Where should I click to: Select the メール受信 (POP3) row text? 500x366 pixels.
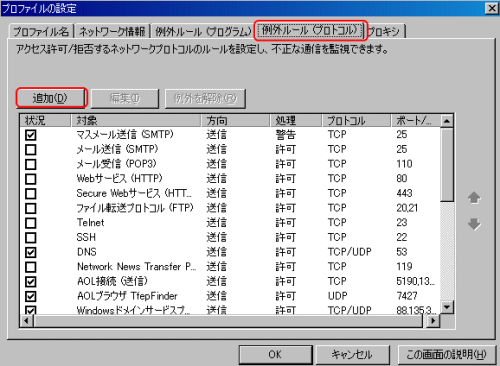[x=116, y=164]
